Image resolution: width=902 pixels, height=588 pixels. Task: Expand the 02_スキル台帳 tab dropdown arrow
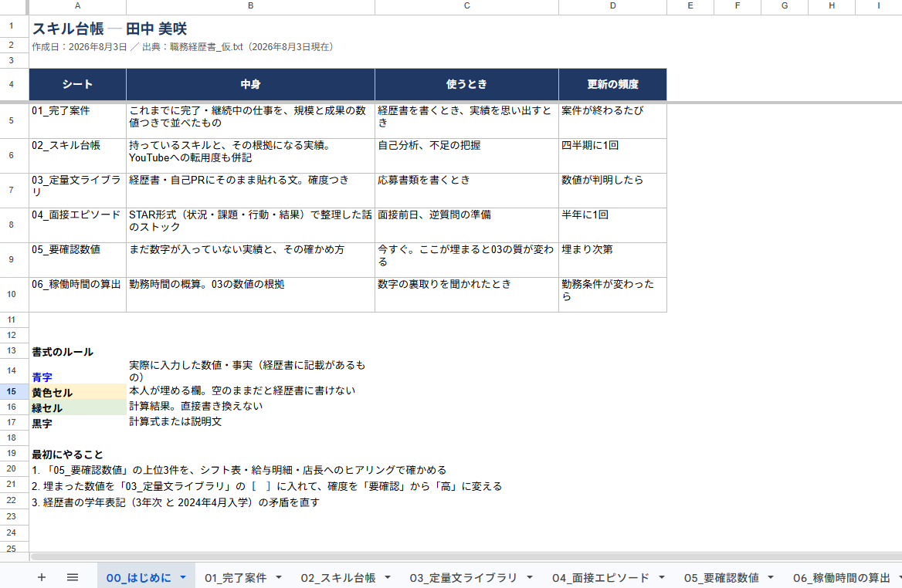(x=388, y=577)
